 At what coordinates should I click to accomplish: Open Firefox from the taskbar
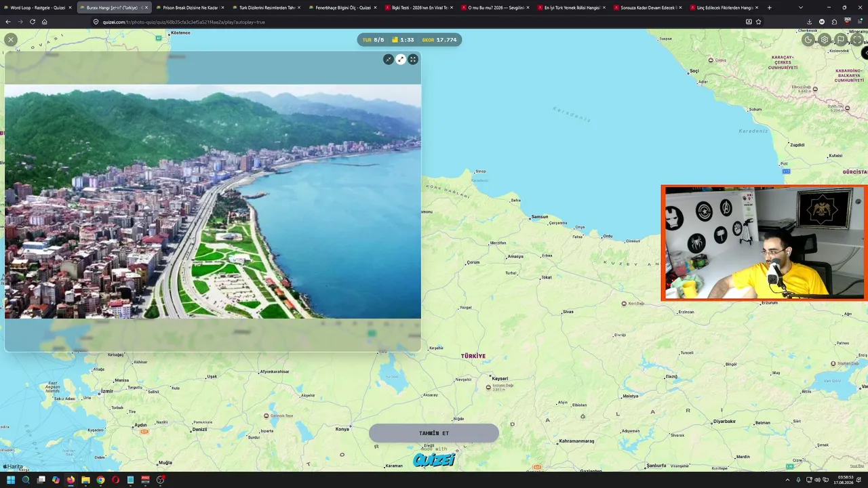click(x=71, y=480)
